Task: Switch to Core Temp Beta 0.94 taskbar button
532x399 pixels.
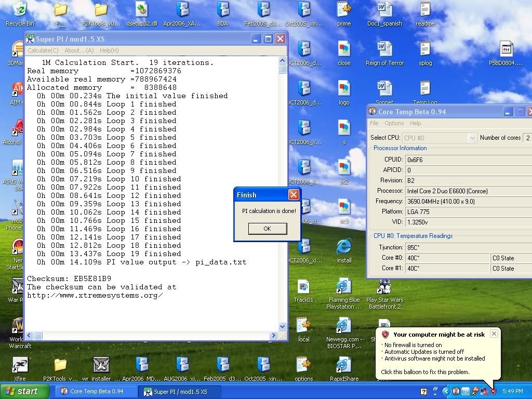Action: click(95, 391)
